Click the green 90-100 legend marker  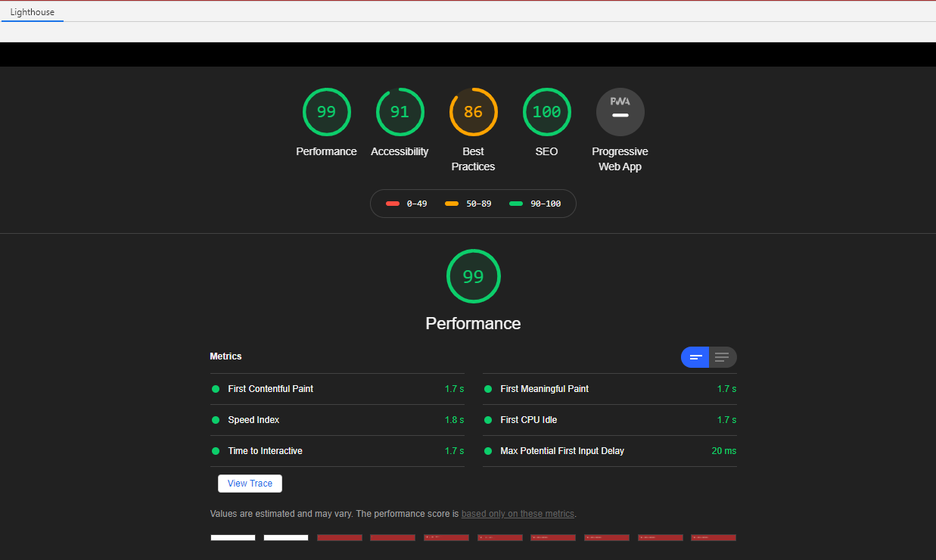[516, 204]
